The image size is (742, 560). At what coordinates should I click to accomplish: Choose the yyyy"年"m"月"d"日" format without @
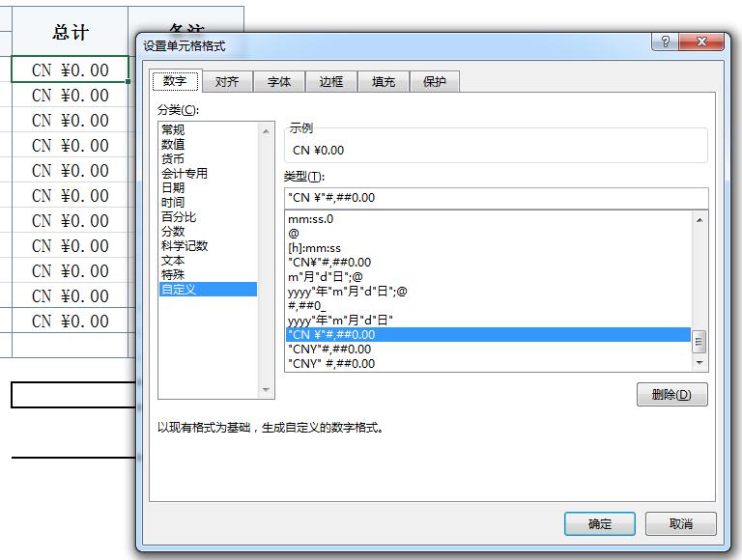tap(488, 321)
